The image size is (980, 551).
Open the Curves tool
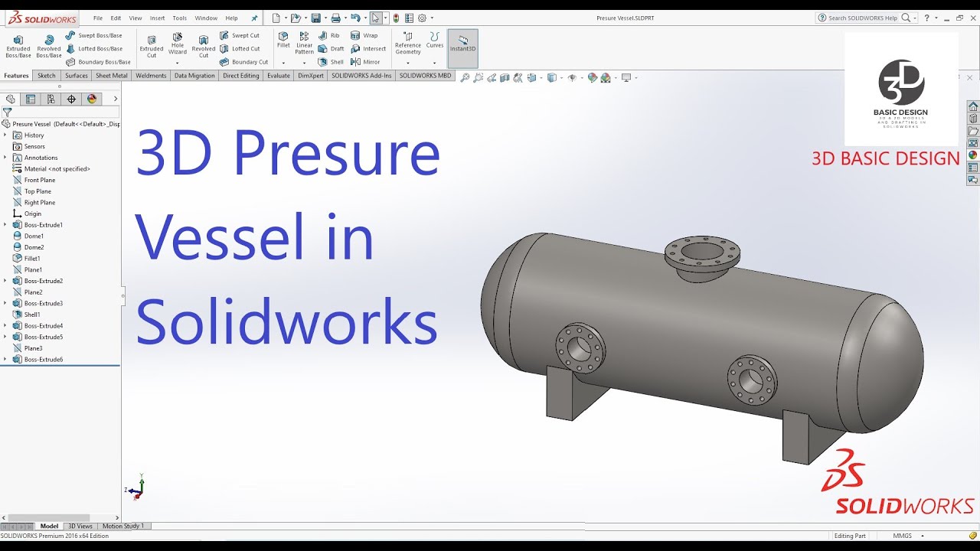click(x=435, y=40)
